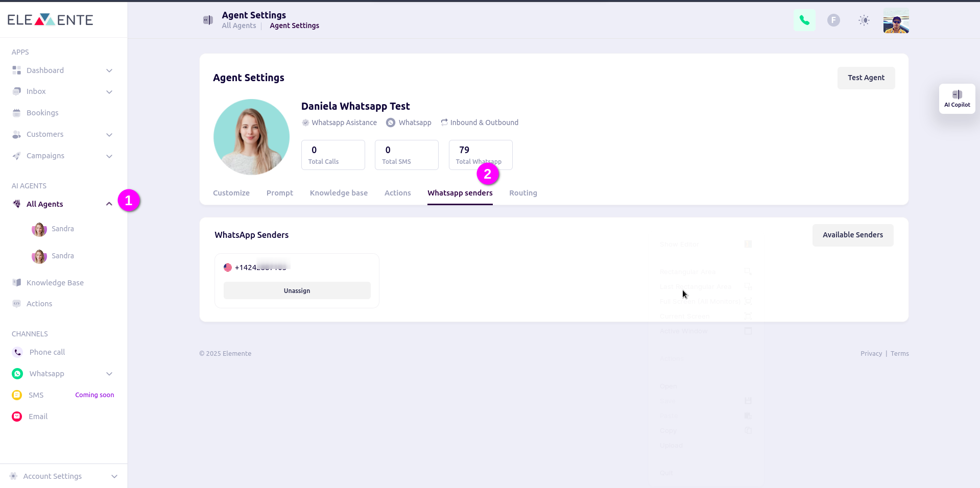Click Daniela's agent avatar photo
This screenshot has width=980, height=488.
click(x=251, y=137)
